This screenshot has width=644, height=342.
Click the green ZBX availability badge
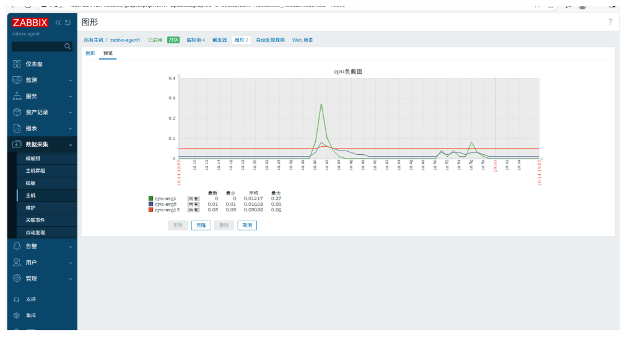(x=173, y=40)
